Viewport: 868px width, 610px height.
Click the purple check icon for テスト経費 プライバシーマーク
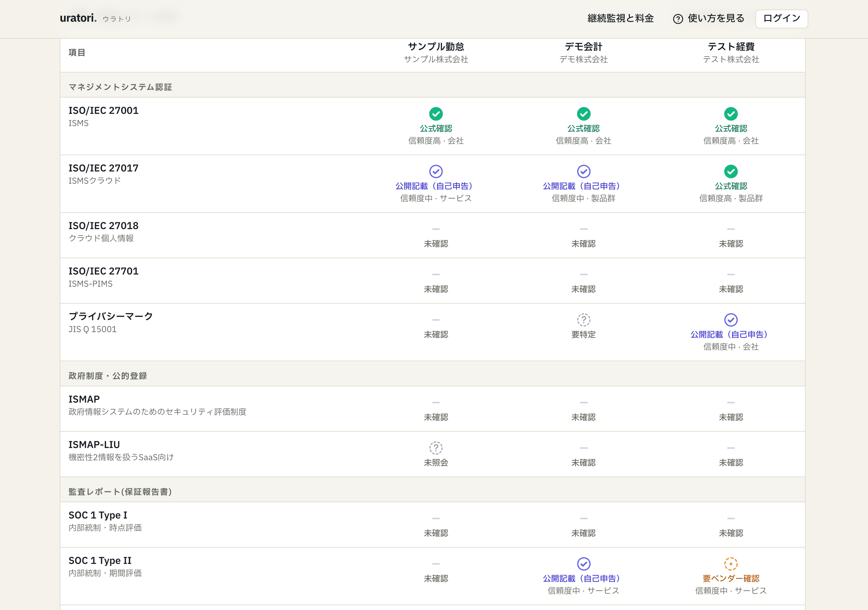pos(731,320)
